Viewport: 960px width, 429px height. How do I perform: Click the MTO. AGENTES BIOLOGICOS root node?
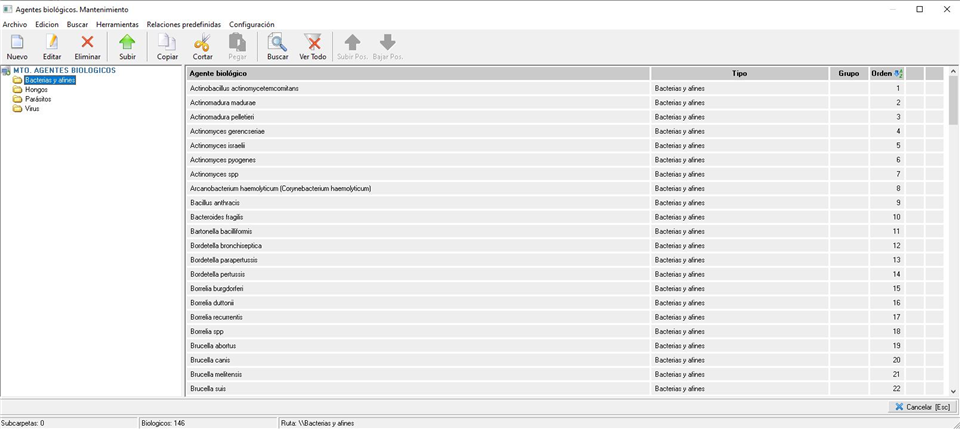pyautogui.click(x=64, y=71)
